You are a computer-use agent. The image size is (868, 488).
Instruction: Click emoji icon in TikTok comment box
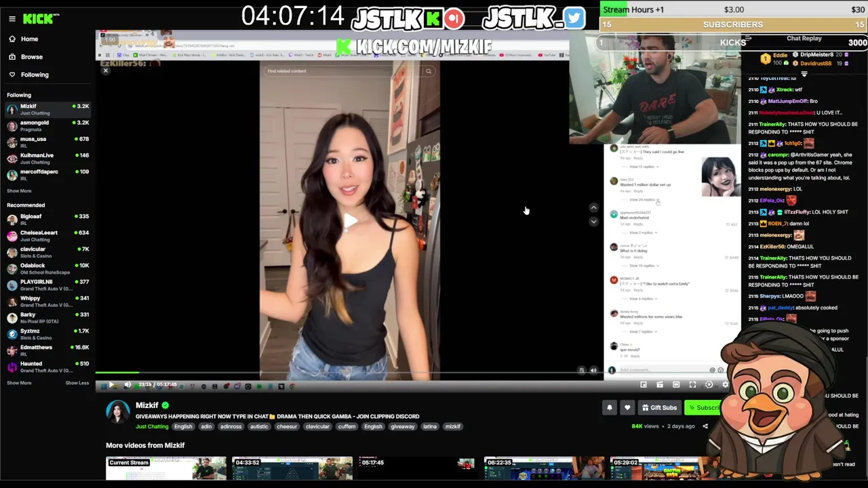720,370
